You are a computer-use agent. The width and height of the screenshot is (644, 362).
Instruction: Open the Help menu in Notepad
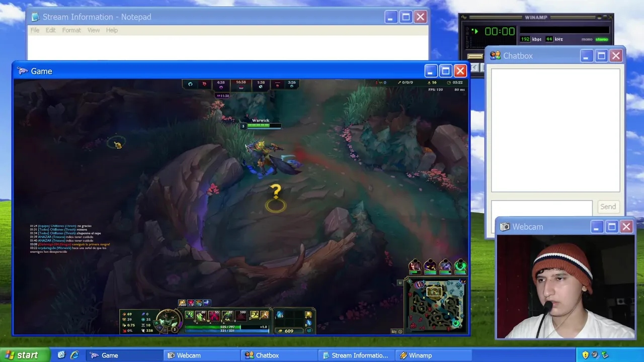click(112, 30)
